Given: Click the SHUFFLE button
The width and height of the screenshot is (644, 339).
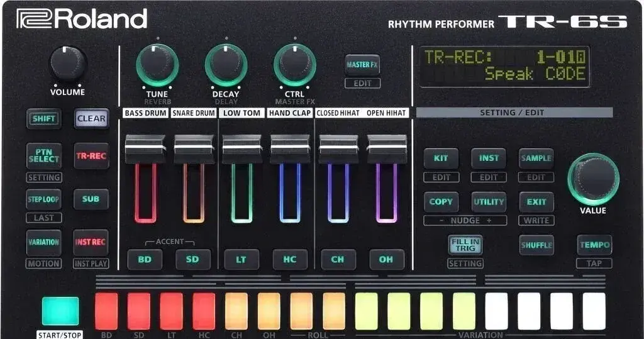Looking at the screenshot, I should tap(536, 245).
